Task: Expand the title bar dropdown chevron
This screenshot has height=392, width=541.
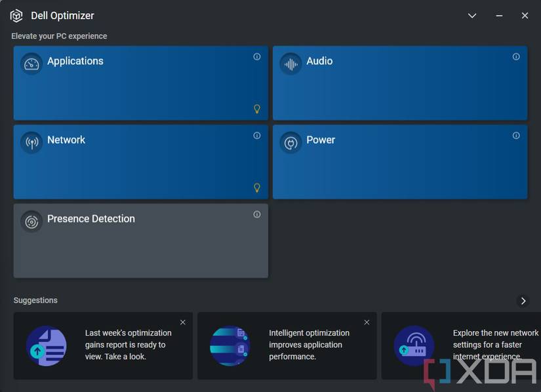Action: coord(472,16)
